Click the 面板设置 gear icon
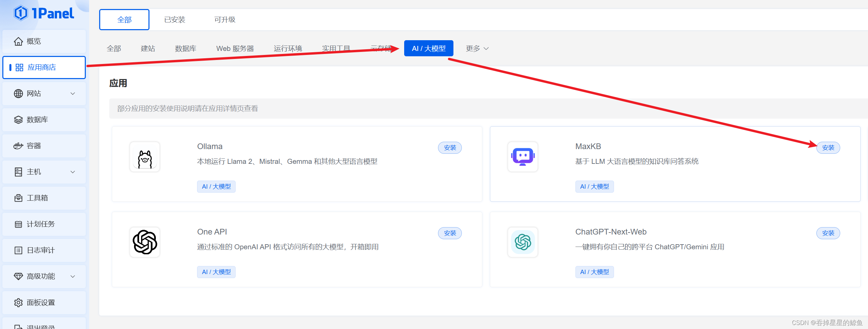This screenshot has height=329, width=868. 18,303
